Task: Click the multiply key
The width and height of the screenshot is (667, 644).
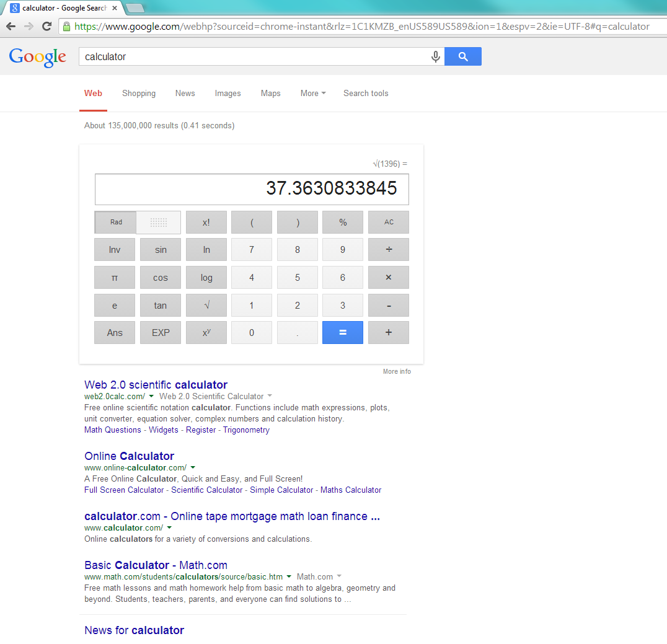Action: (389, 277)
